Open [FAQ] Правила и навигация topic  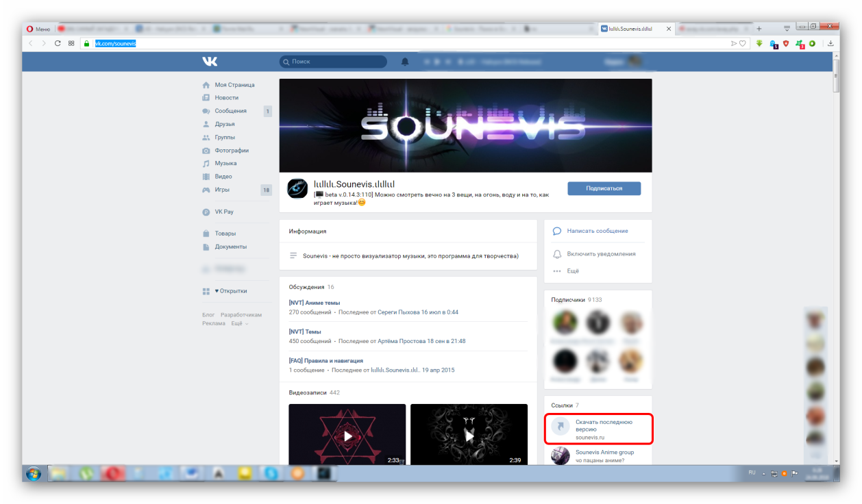[326, 360]
